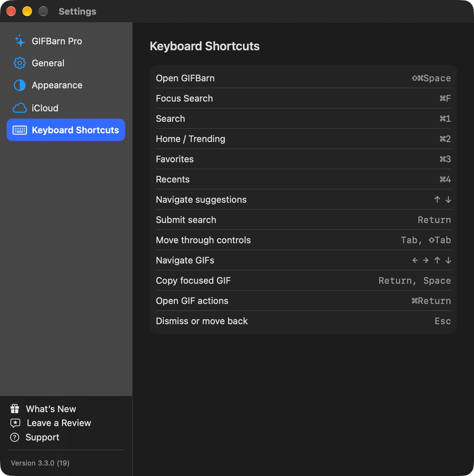
Task: Click the Recents row label
Action: click(x=173, y=179)
